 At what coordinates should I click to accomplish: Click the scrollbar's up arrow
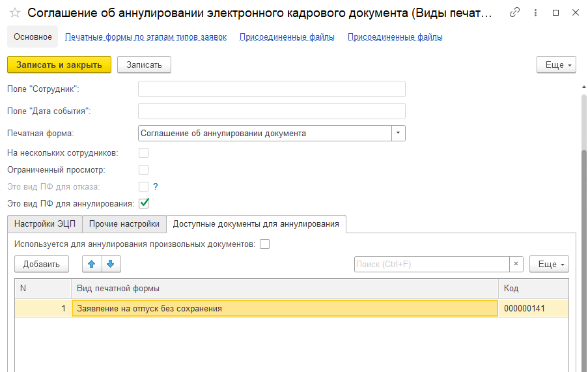pyautogui.click(x=584, y=87)
